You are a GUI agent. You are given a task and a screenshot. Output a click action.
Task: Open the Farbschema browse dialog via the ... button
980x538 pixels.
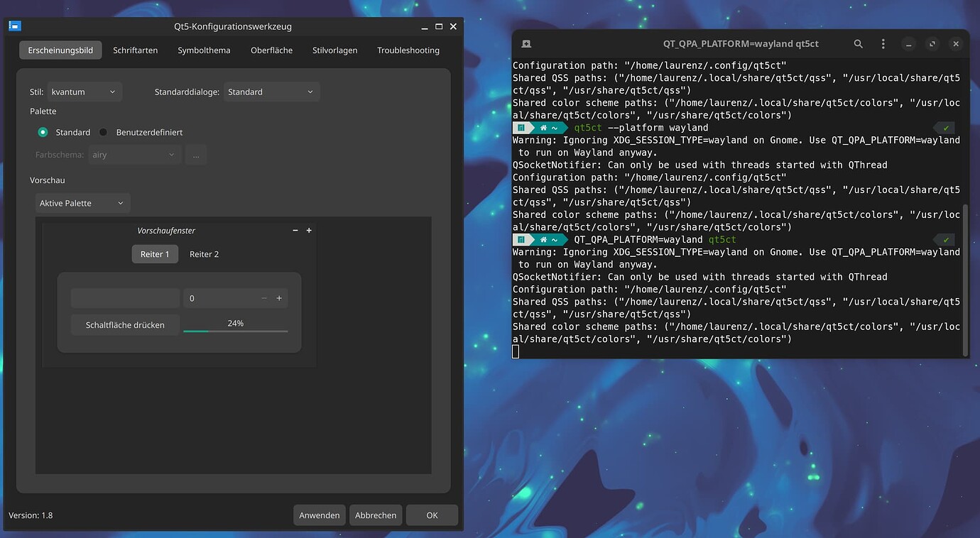click(196, 154)
